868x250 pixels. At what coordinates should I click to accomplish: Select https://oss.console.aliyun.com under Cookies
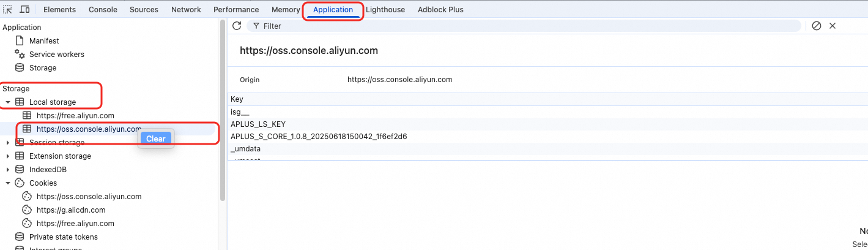click(x=89, y=197)
